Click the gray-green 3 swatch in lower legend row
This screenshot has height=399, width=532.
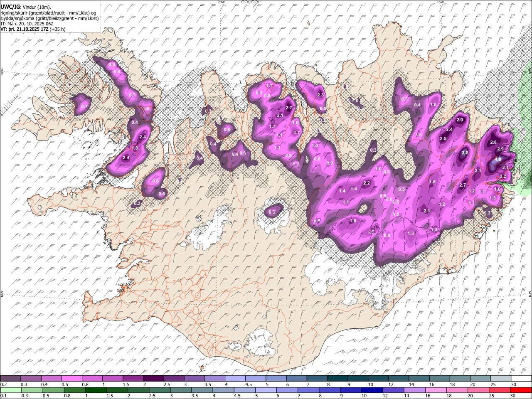[x=180, y=390]
